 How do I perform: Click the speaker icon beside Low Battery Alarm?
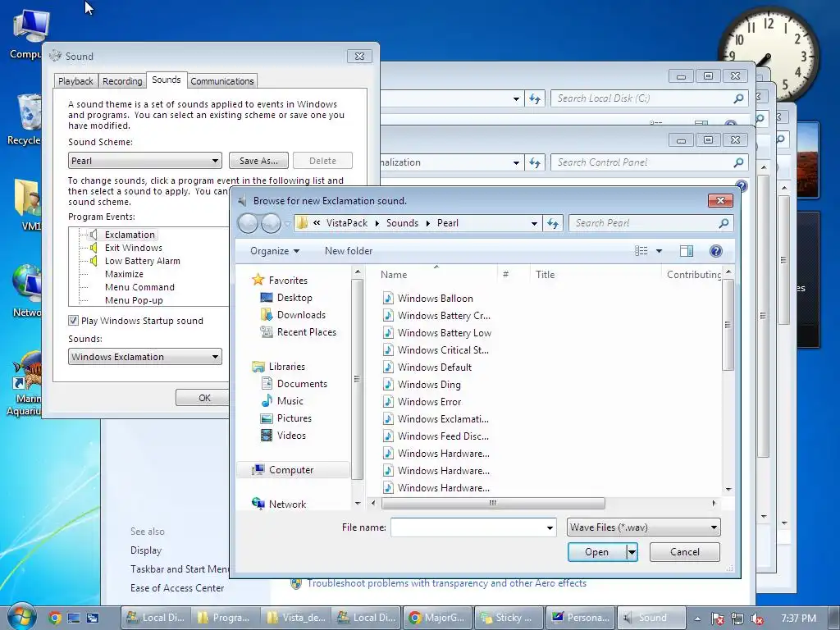[94, 261]
